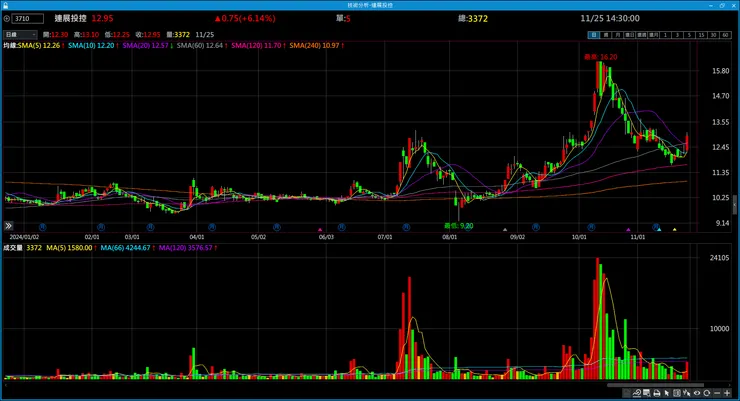This screenshot has height=401, width=740.
Task: Zoom out chart with minus icon
Action: click(717, 393)
